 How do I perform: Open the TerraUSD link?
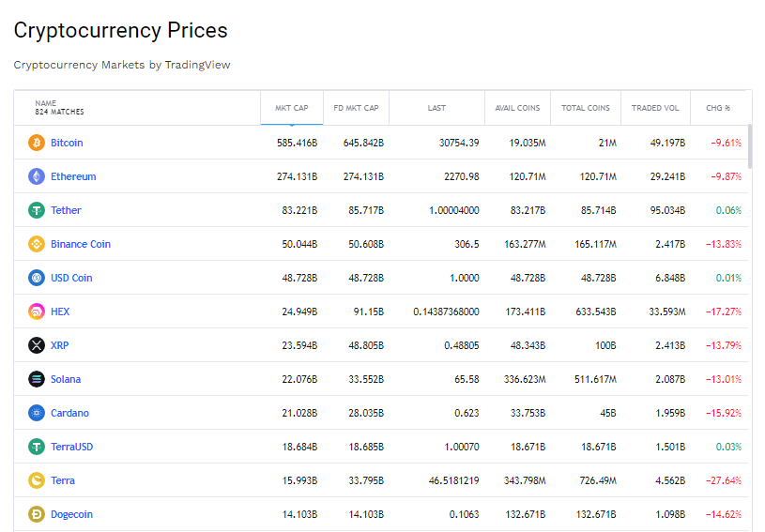[71, 447]
